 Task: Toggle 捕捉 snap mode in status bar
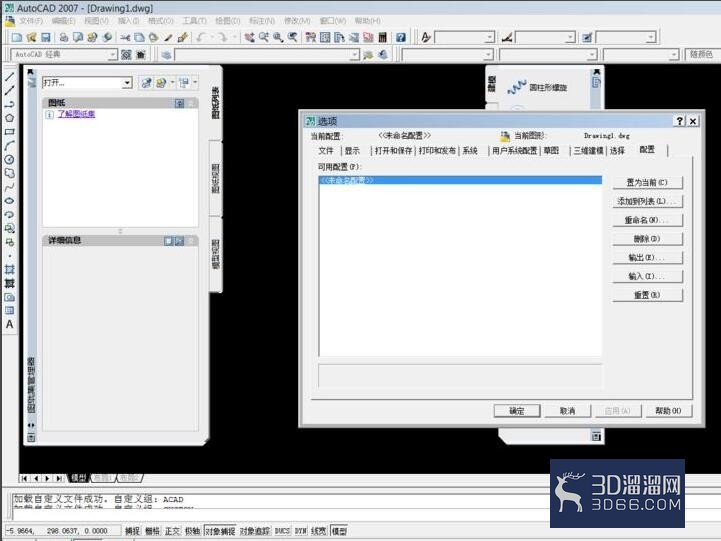[132, 531]
